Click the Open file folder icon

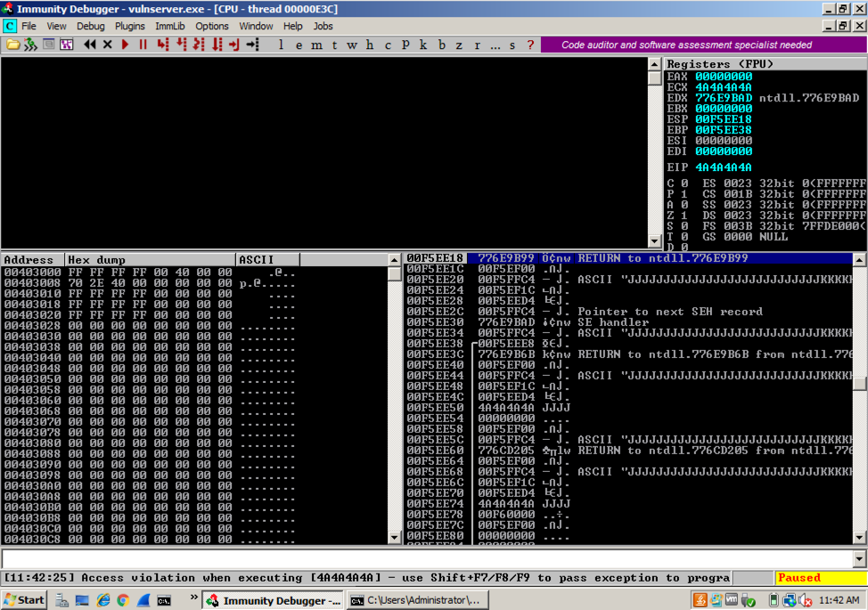(x=12, y=45)
